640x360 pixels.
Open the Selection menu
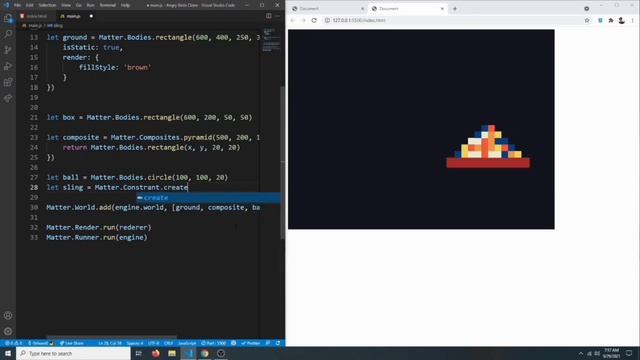(47, 5)
